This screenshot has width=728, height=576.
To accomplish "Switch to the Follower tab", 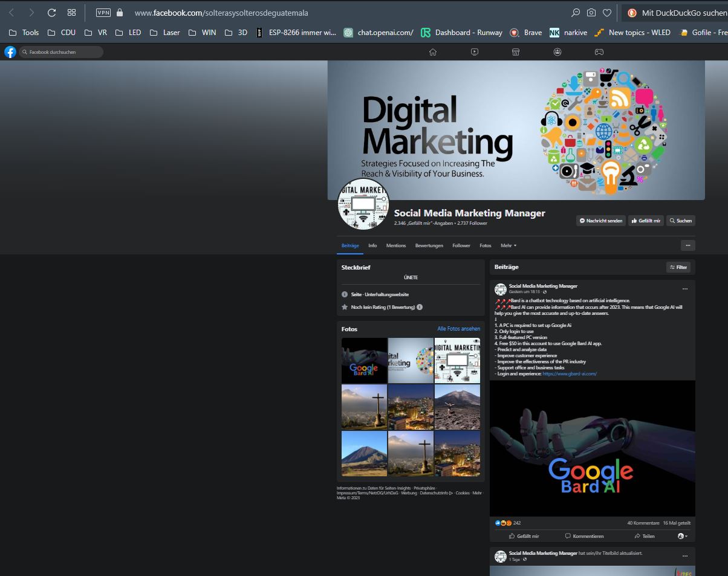I will (461, 245).
